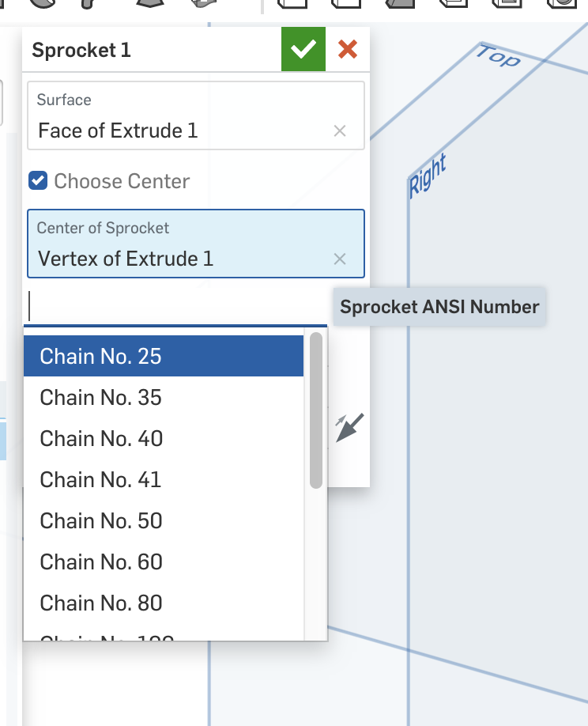Cancel the Sprocket dialog with red X
Image resolution: width=588 pixels, height=726 pixels.
[x=346, y=48]
